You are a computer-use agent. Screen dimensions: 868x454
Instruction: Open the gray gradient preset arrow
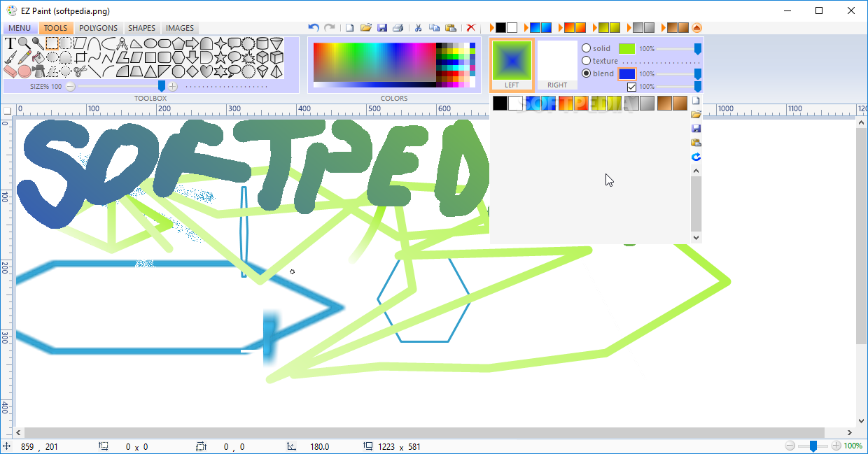(629, 28)
